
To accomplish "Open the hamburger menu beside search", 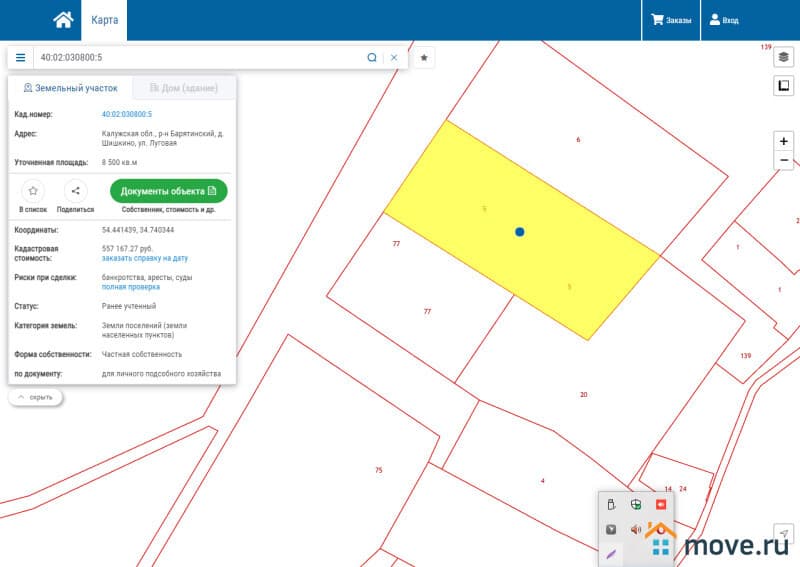I will pos(20,58).
